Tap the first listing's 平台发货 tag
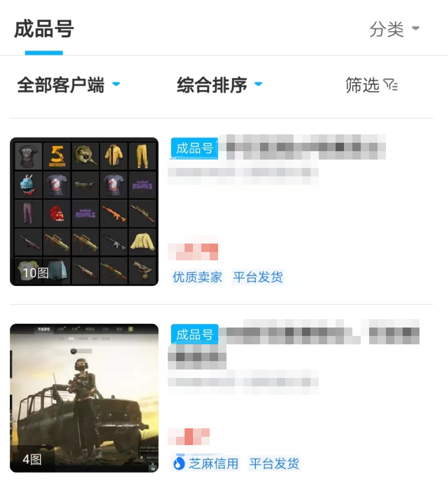The image size is (448, 485). point(258,277)
